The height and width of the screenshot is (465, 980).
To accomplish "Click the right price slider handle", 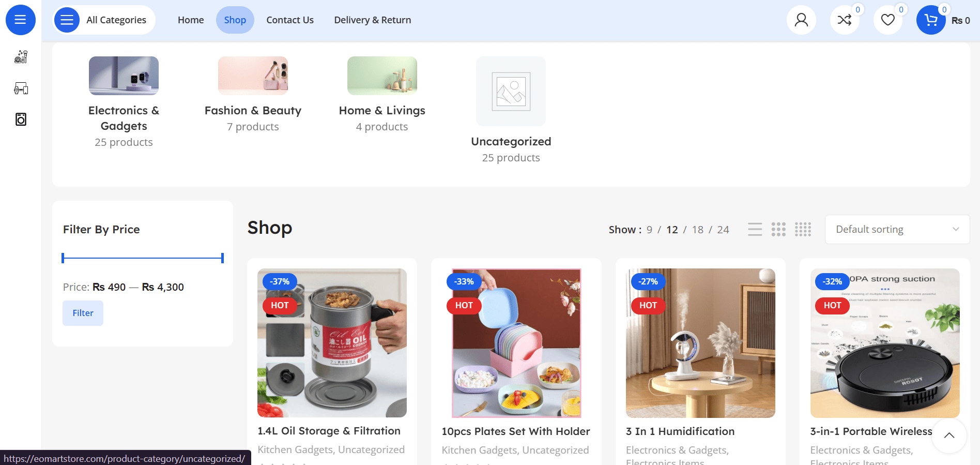I will (x=222, y=258).
